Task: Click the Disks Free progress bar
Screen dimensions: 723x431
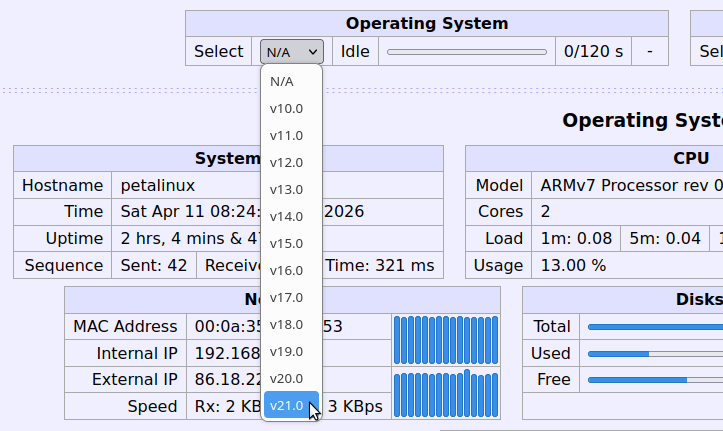Action: pyautogui.click(x=655, y=380)
